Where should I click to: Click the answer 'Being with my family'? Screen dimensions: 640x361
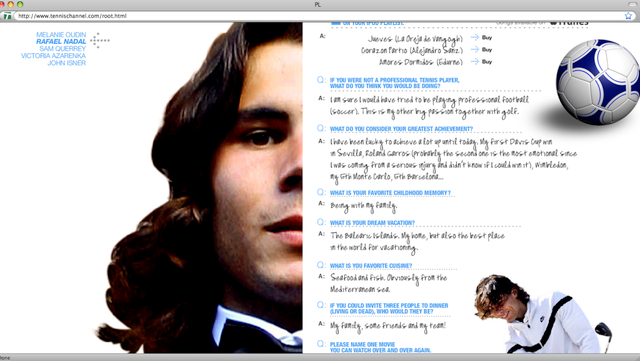click(364, 206)
